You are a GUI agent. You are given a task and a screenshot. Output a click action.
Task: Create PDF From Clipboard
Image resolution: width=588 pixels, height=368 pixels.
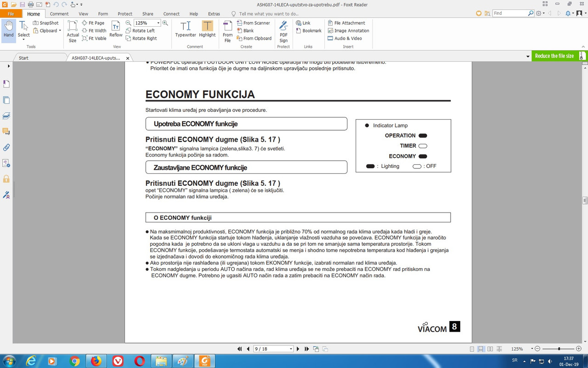(254, 39)
